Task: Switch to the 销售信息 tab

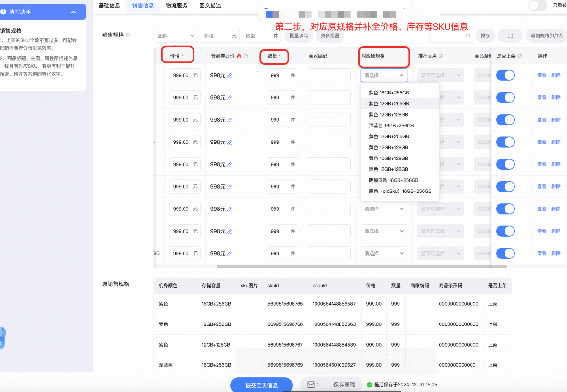Action: [143, 5]
